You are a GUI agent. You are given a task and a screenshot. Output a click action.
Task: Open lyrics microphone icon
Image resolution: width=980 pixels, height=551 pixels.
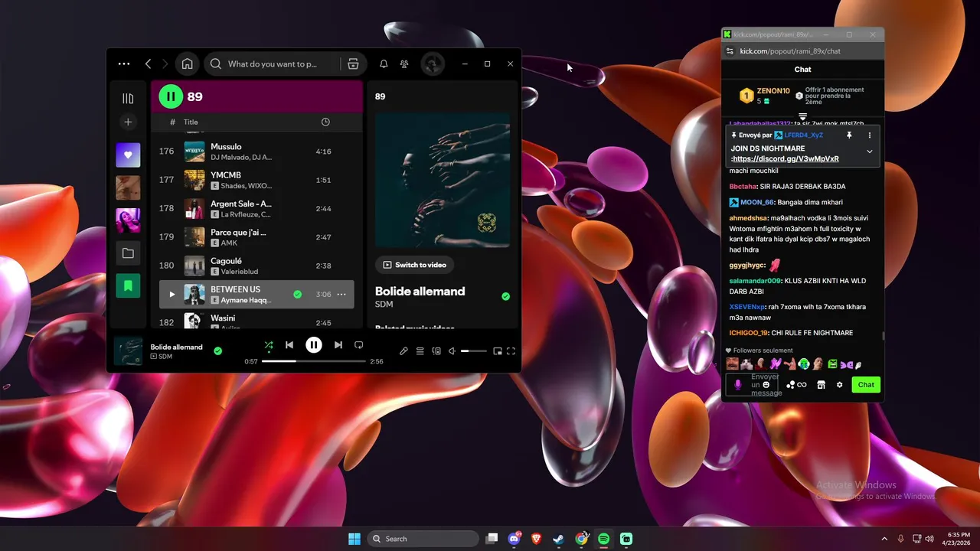(403, 351)
